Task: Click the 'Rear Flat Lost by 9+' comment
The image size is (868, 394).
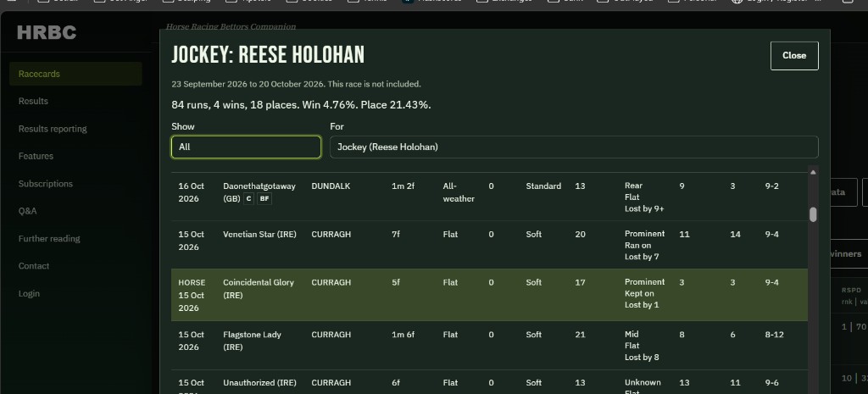Action: click(644, 197)
